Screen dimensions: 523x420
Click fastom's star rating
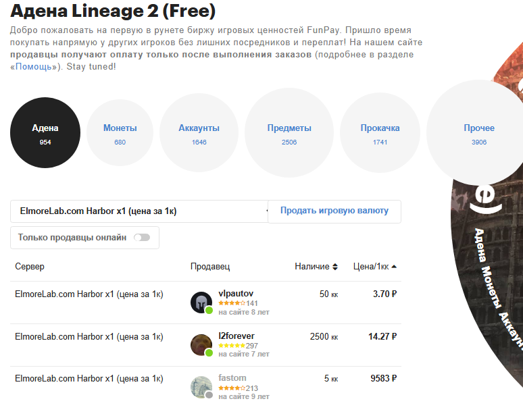point(232,388)
